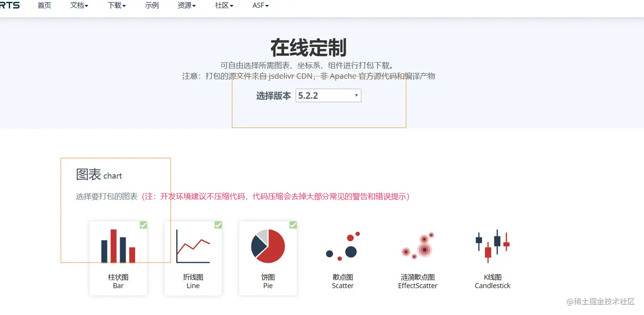Expand the ASF menu

[x=261, y=6]
